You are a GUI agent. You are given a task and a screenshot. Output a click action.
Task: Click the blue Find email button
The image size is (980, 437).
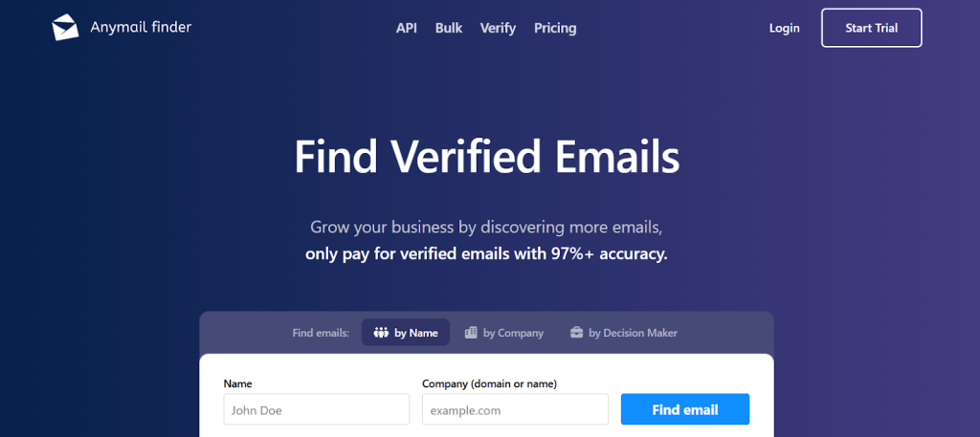click(685, 409)
